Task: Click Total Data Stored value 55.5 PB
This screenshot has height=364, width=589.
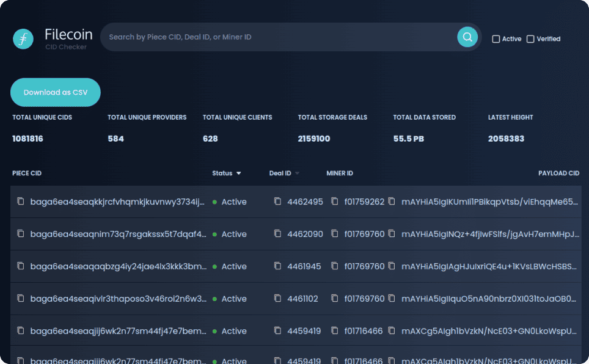Action: click(x=409, y=139)
